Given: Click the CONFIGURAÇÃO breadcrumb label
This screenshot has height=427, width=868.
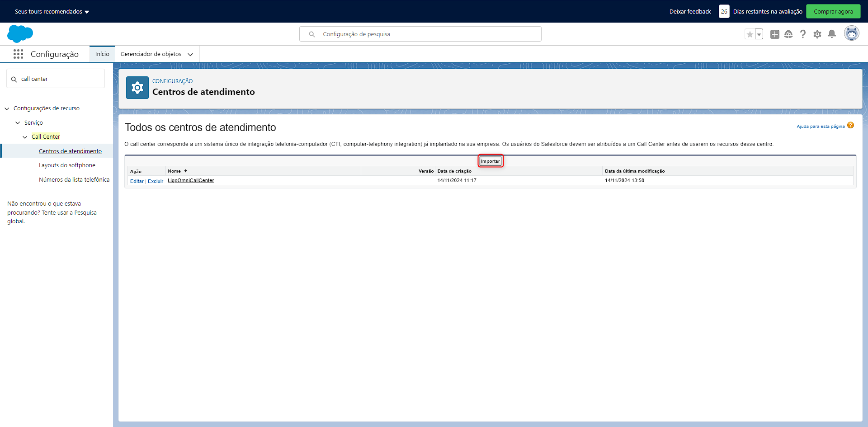Looking at the screenshot, I should coord(172,81).
